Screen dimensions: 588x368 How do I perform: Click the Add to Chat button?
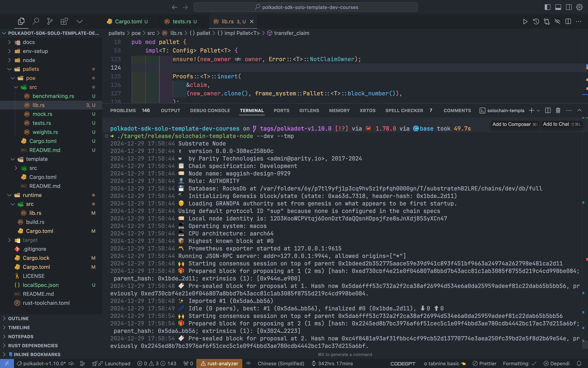click(562, 124)
